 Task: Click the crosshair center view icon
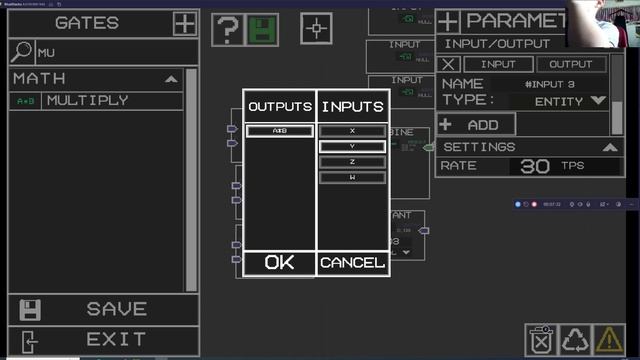[x=316, y=28]
